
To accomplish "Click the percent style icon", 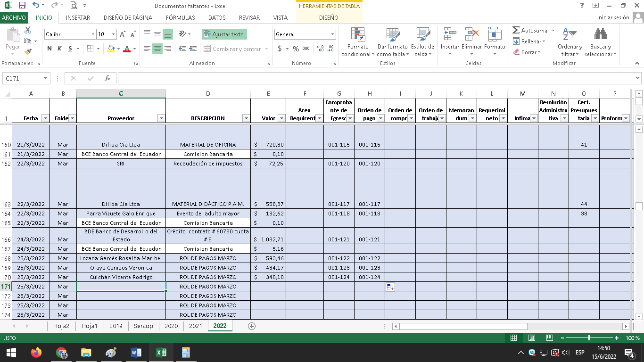I will click(296, 49).
